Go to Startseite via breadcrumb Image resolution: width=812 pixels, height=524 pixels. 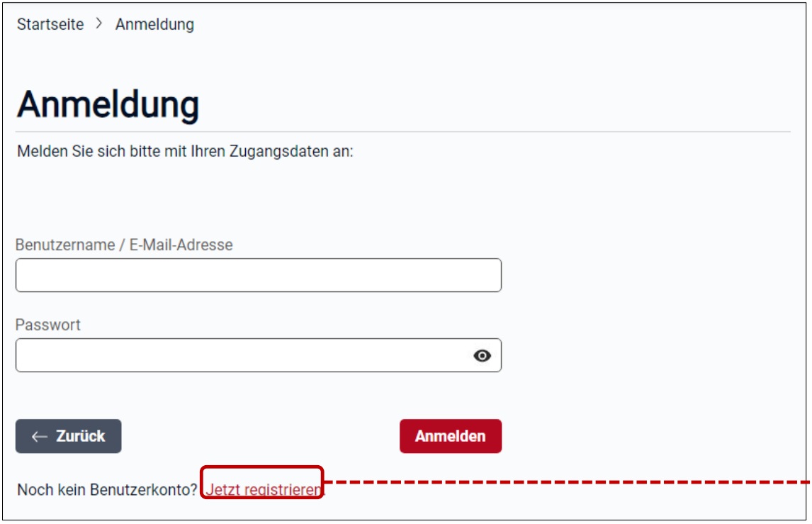click(50, 24)
